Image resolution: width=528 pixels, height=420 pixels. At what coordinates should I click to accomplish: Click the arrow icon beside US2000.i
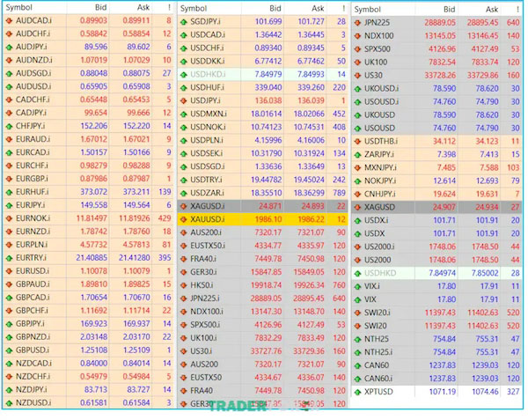[x=357, y=247]
